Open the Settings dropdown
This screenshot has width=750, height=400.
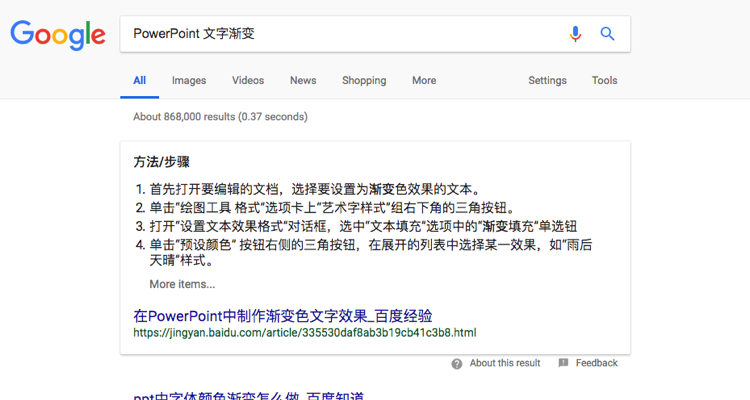pos(547,81)
